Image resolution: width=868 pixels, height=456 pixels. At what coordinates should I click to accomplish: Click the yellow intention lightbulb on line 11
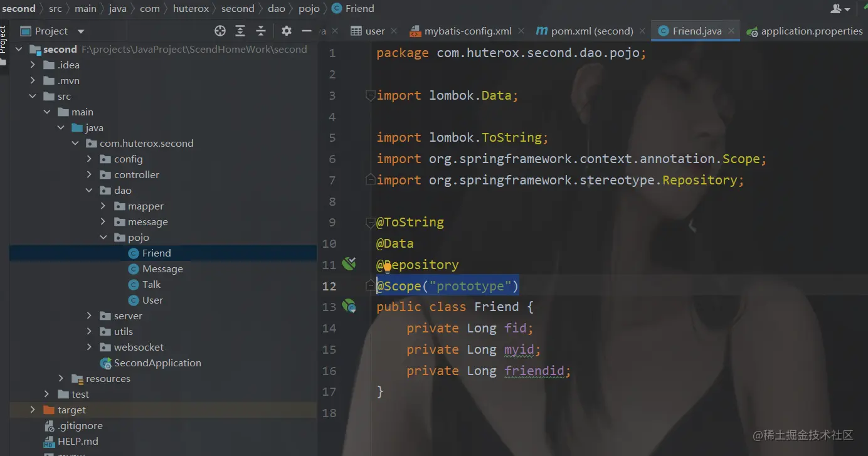pos(388,267)
